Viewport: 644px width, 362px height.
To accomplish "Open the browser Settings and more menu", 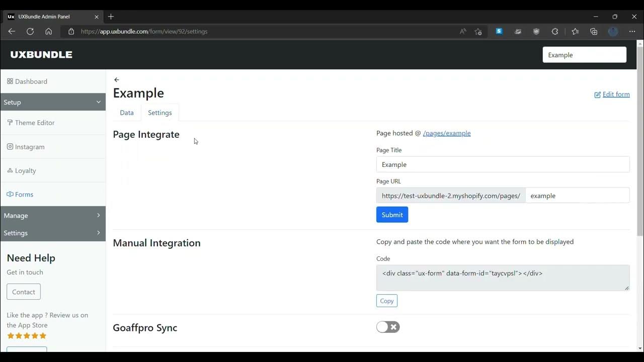I will point(632,31).
